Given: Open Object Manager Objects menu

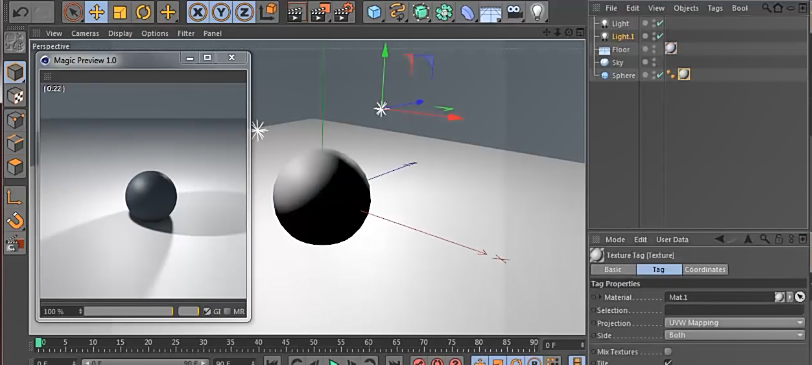Looking at the screenshot, I should 686,8.
